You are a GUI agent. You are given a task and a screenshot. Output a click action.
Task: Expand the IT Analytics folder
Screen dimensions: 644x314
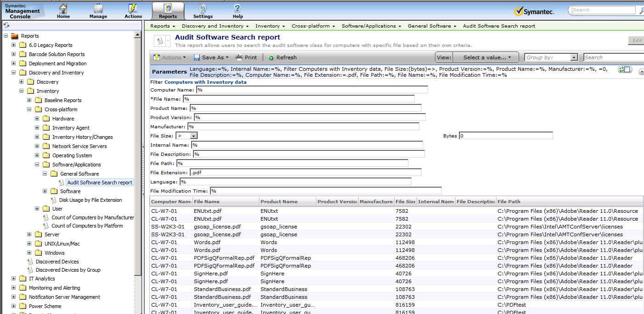click(x=14, y=279)
